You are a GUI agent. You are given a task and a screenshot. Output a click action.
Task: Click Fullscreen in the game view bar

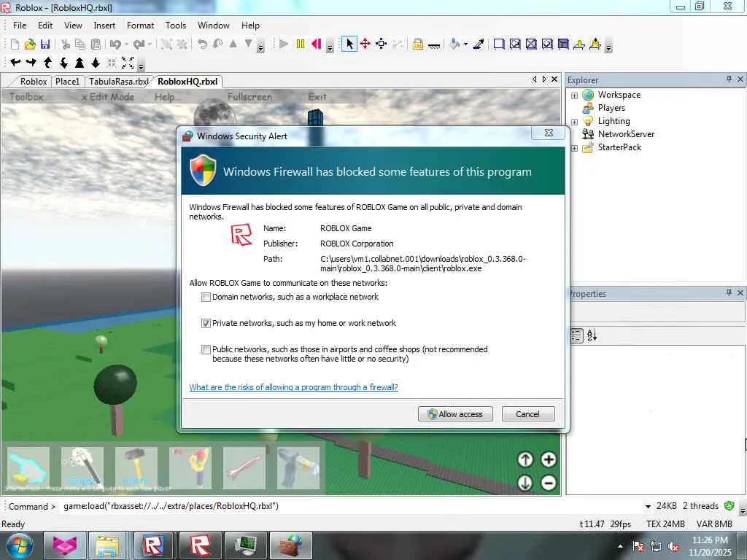click(249, 97)
